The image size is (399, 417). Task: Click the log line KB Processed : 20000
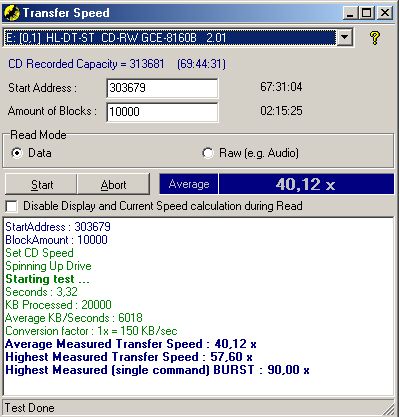tap(58, 305)
